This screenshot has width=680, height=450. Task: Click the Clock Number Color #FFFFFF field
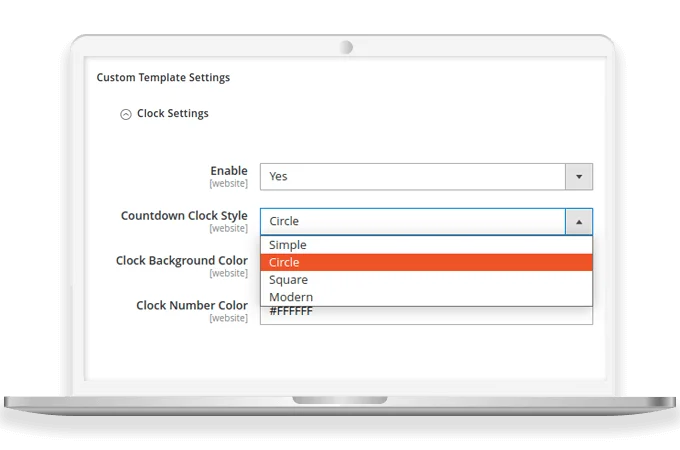click(x=426, y=314)
